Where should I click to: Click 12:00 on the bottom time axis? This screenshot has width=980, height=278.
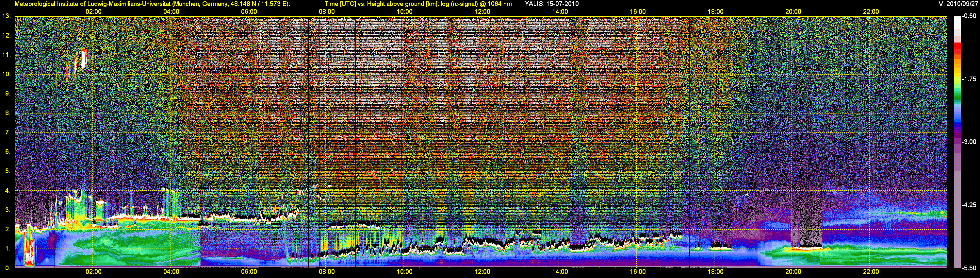point(482,271)
